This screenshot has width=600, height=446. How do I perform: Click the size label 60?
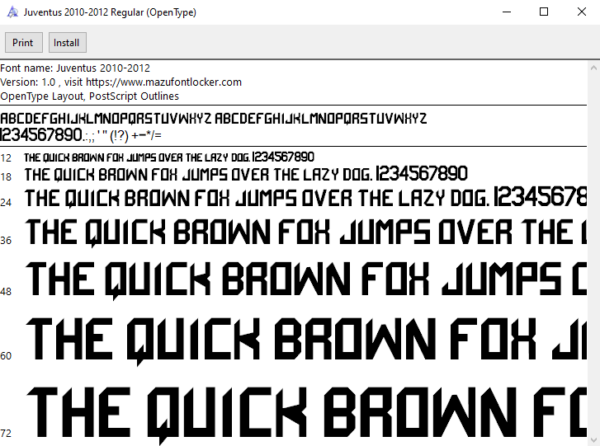(x=6, y=356)
